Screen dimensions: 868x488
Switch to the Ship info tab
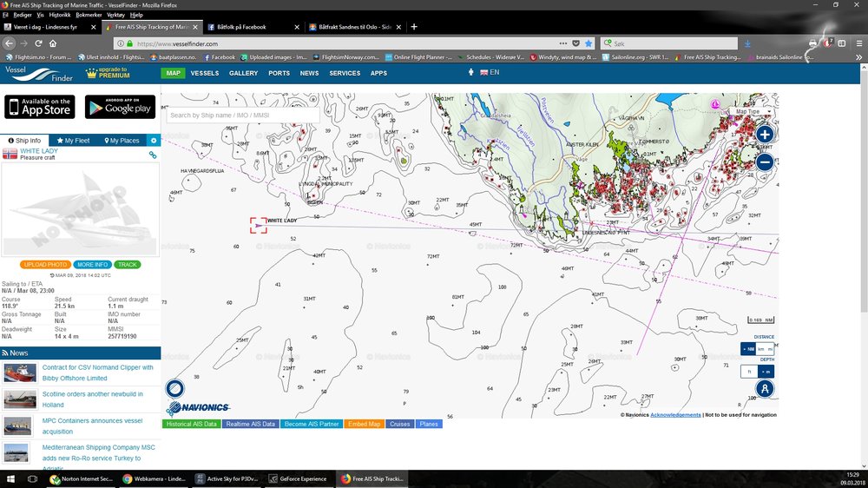[24, 141]
